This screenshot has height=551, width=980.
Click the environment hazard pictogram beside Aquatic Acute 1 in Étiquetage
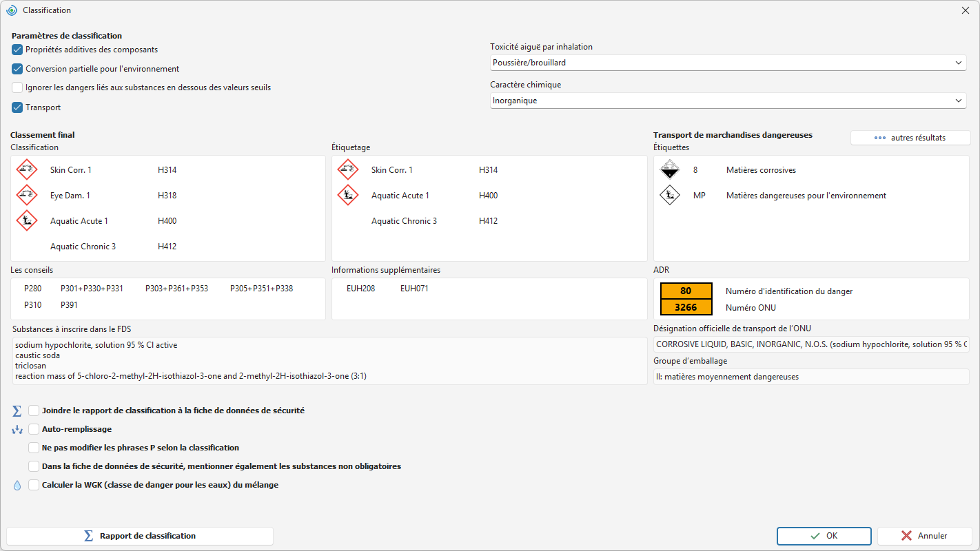tap(348, 196)
